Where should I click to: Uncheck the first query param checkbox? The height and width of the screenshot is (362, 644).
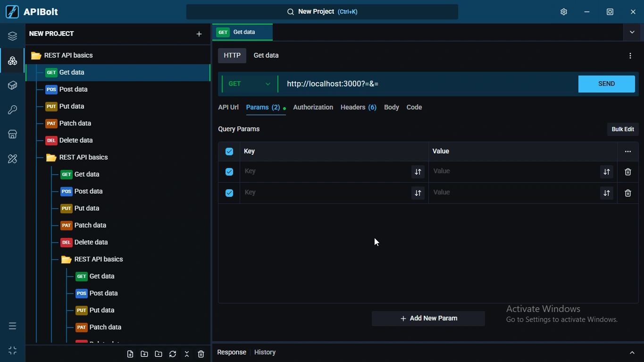[229, 172]
